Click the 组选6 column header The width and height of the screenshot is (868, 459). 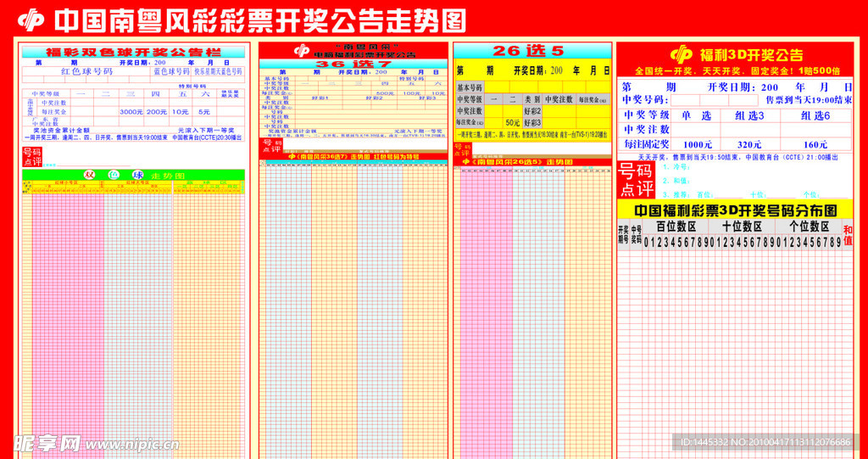click(815, 116)
